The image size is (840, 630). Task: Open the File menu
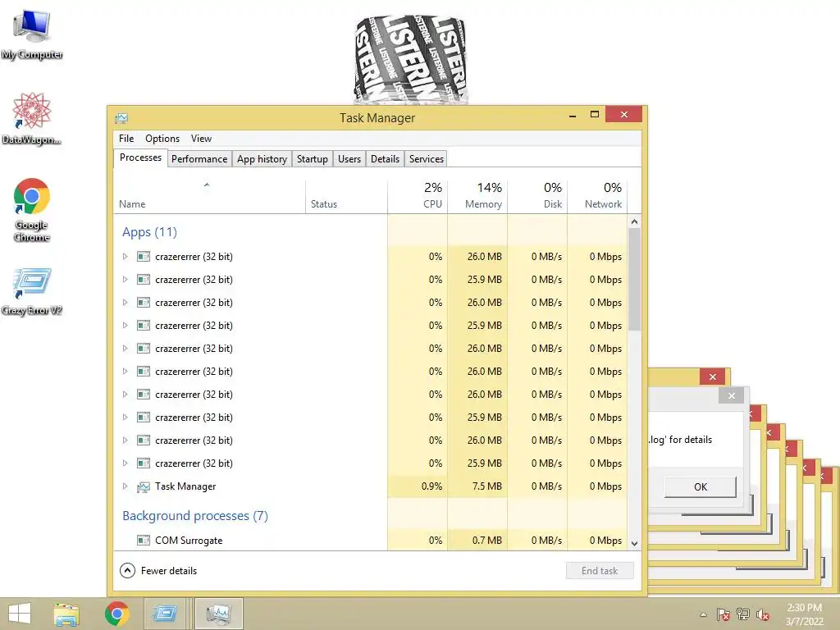(x=126, y=138)
